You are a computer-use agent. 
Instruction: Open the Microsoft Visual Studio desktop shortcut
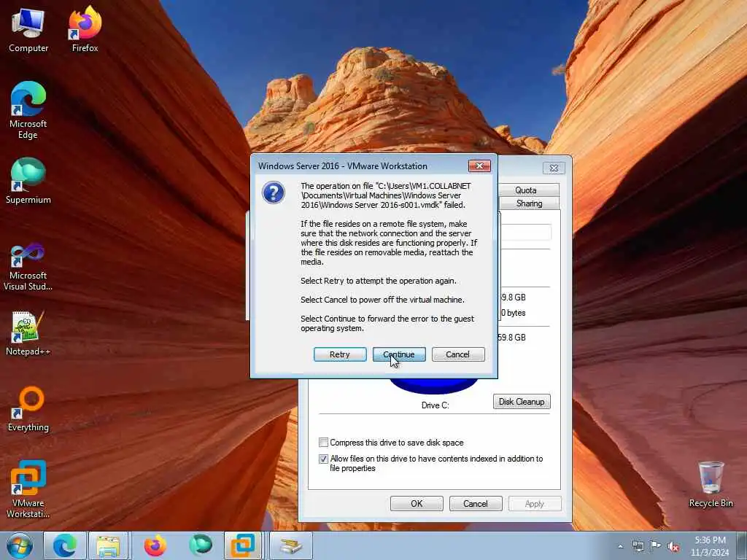pyautogui.click(x=28, y=267)
